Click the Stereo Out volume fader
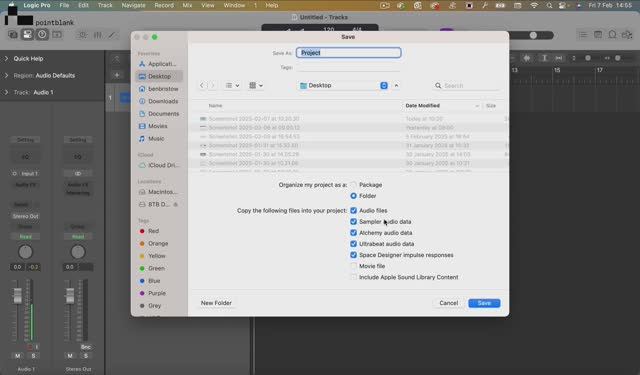This screenshot has height=375, width=640. click(x=70, y=295)
